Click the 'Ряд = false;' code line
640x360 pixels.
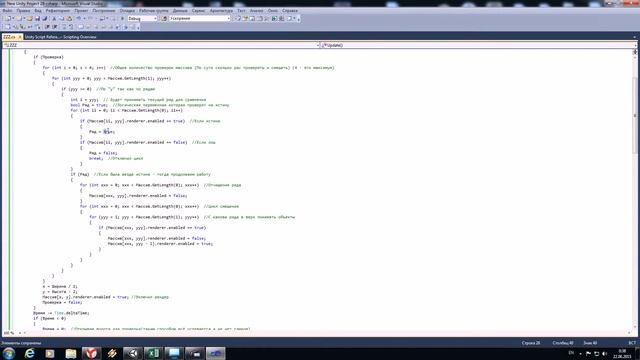[103, 153]
